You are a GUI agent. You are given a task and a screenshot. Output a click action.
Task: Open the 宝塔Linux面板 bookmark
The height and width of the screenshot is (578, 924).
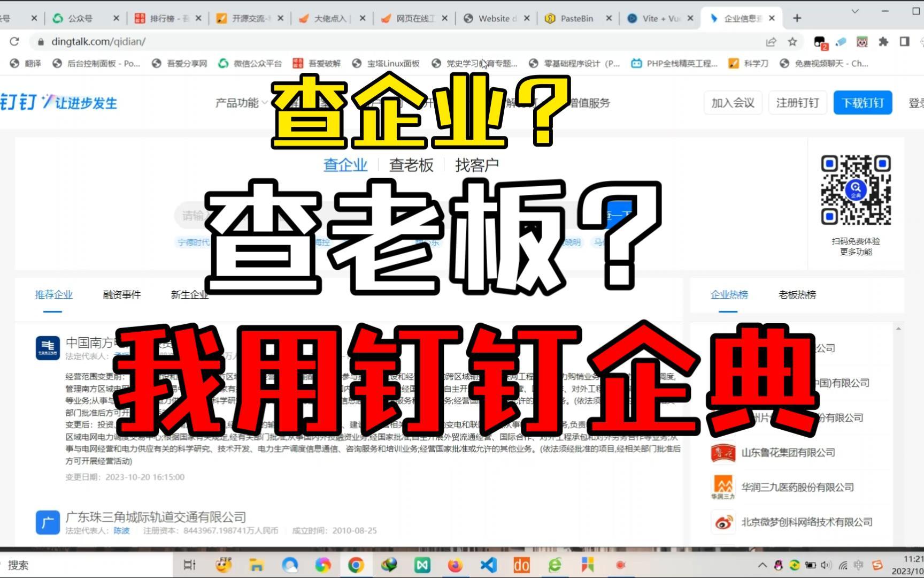click(386, 63)
